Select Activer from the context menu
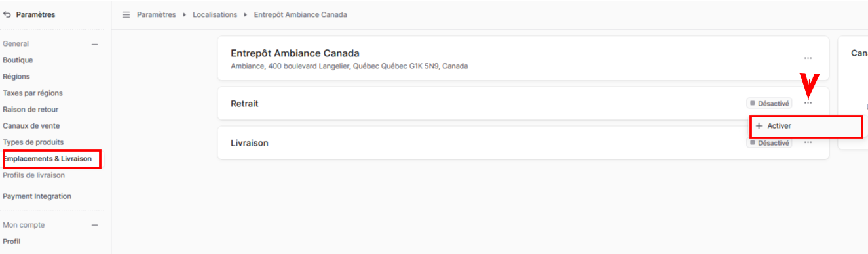The height and width of the screenshot is (254, 868). click(806, 126)
